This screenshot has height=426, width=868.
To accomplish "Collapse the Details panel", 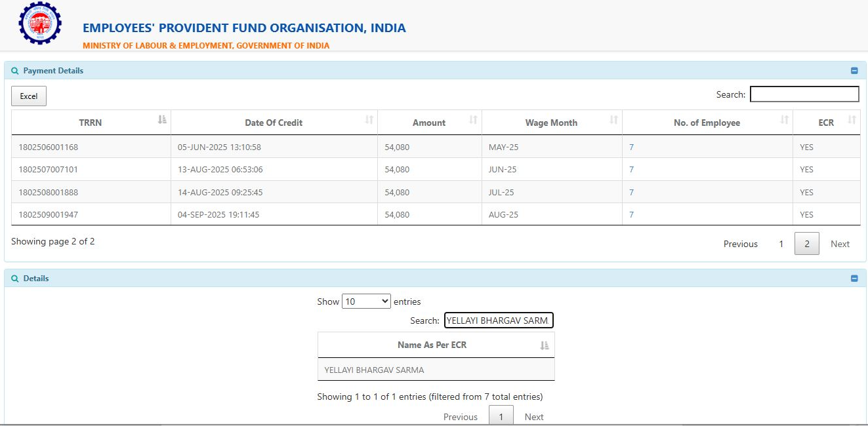I will coord(854,279).
